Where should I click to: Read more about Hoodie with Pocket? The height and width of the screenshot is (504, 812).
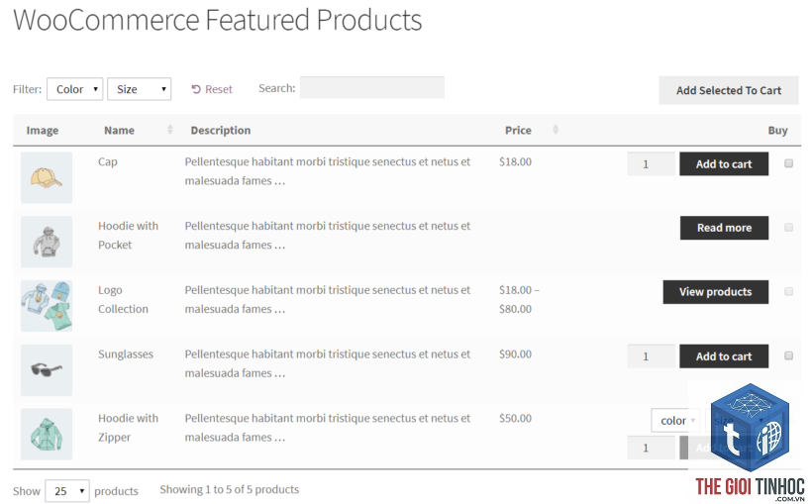tap(724, 228)
